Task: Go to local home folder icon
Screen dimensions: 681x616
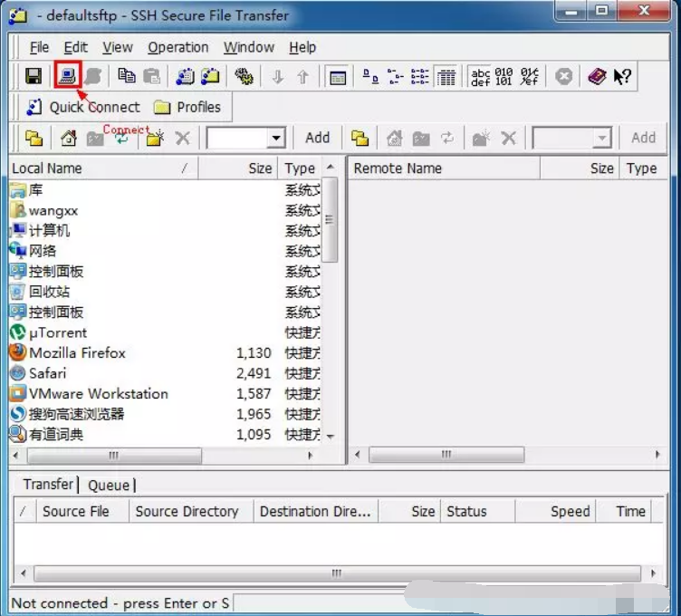Action: [69, 139]
